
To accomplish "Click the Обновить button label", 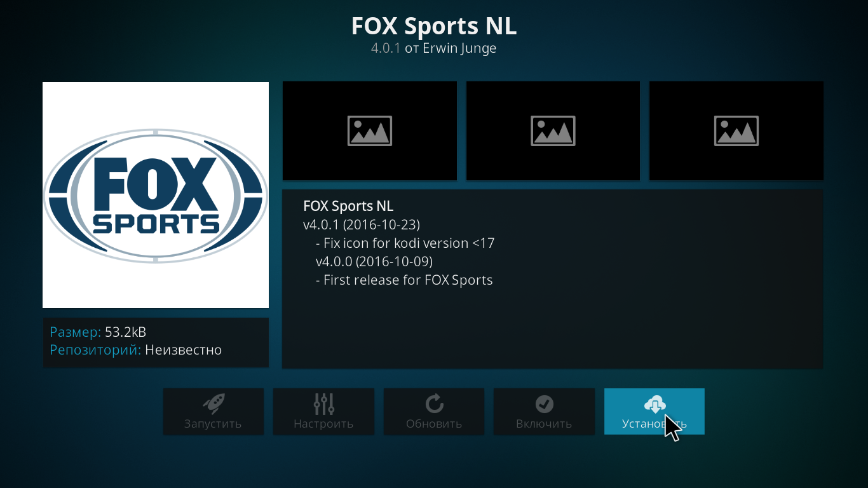I will [434, 424].
